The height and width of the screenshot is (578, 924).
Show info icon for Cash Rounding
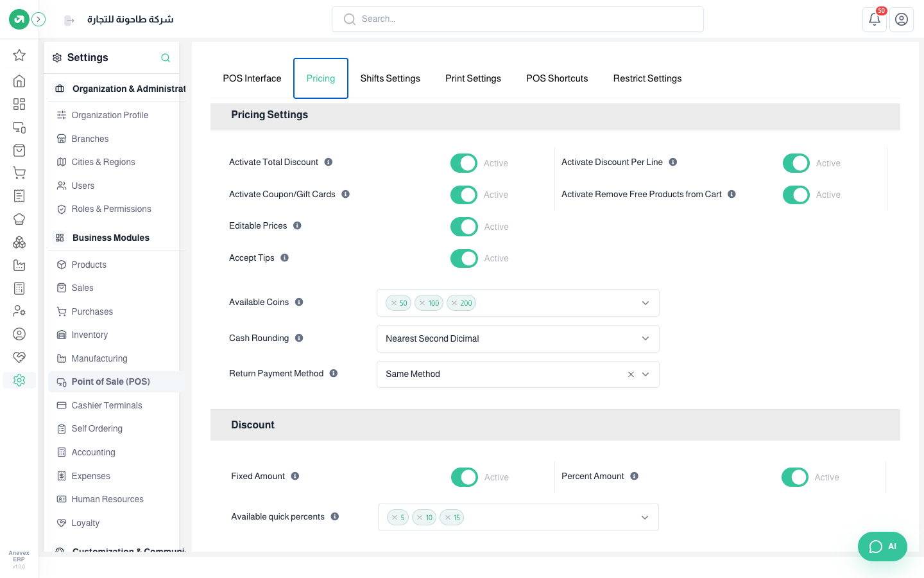(x=299, y=338)
